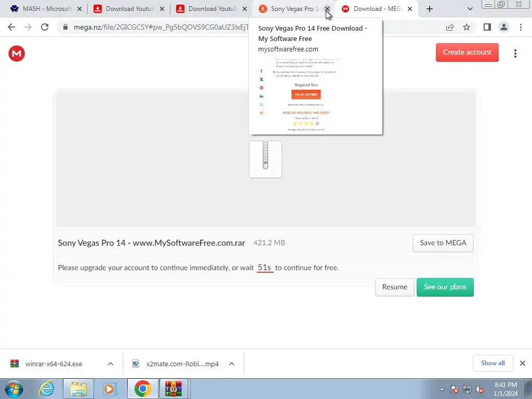Open MEGA page three-dot menu
This screenshot has width=532, height=399.
[515, 54]
